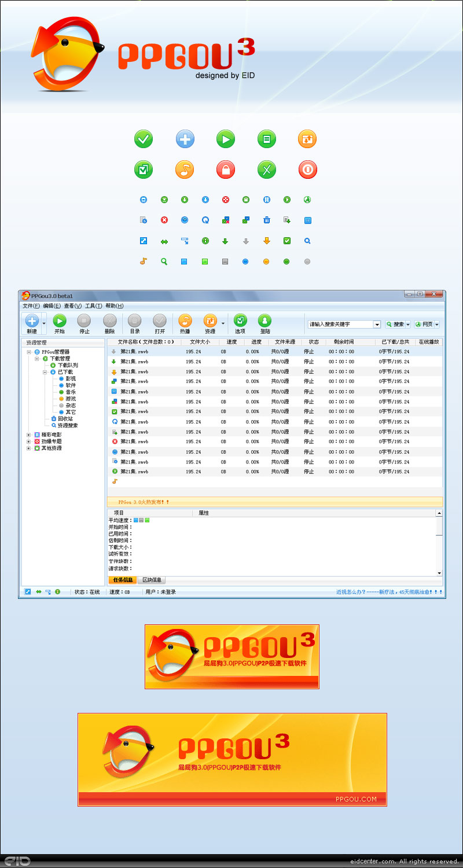Collapse the 下载管理 tree node
Image resolution: width=463 pixels, height=868 pixels.
point(37,359)
